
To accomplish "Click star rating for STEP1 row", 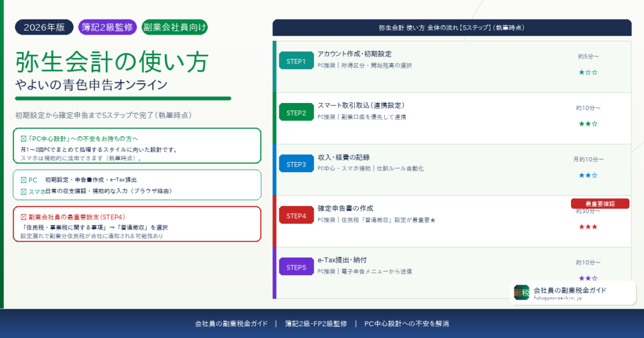I will point(588,73).
